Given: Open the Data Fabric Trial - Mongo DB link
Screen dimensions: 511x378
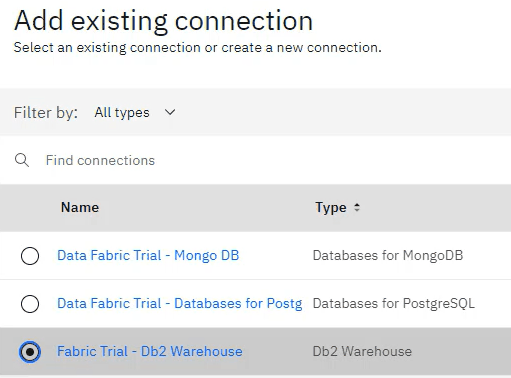Looking at the screenshot, I should coord(148,256).
